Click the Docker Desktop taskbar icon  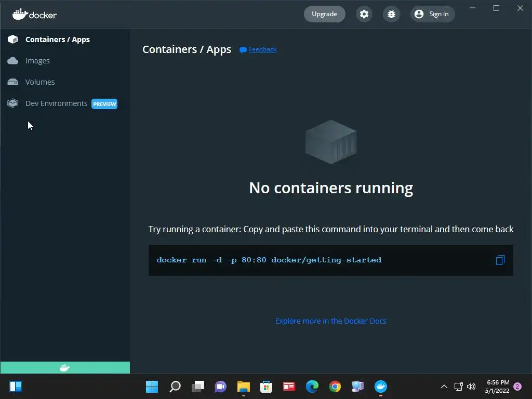[x=381, y=387]
